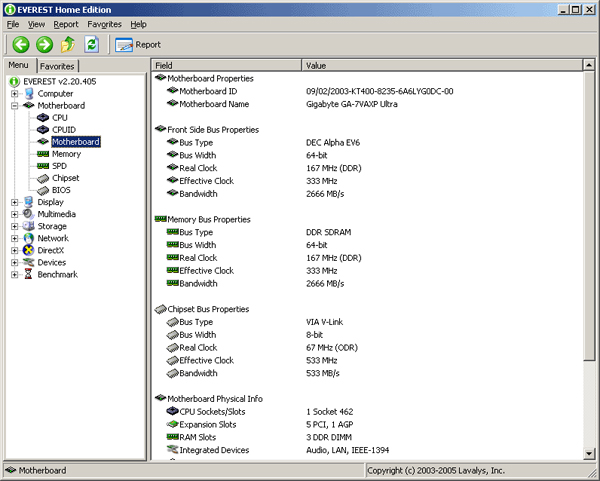Select CPUID in the tree
600x481 pixels.
tap(64, 130)
